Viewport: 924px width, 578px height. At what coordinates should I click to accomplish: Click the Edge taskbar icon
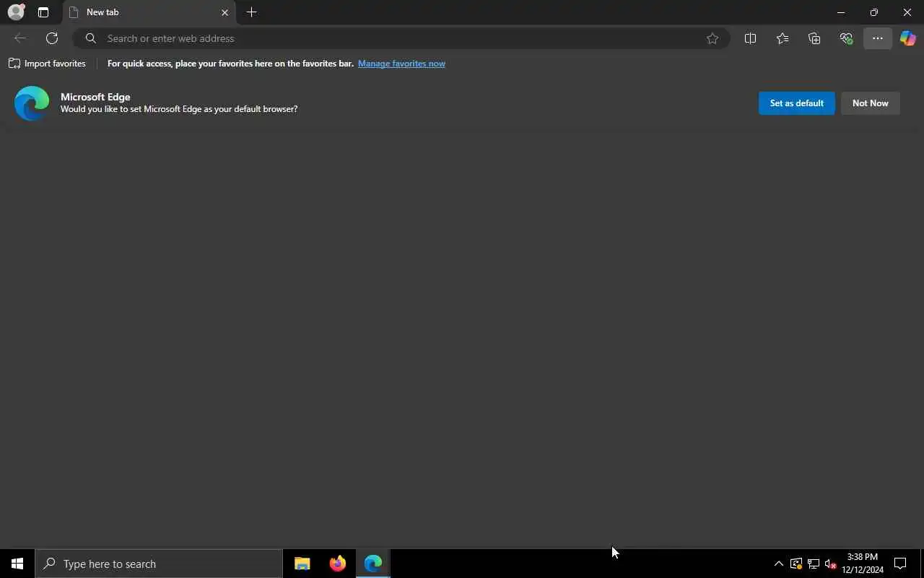[373, 564]
